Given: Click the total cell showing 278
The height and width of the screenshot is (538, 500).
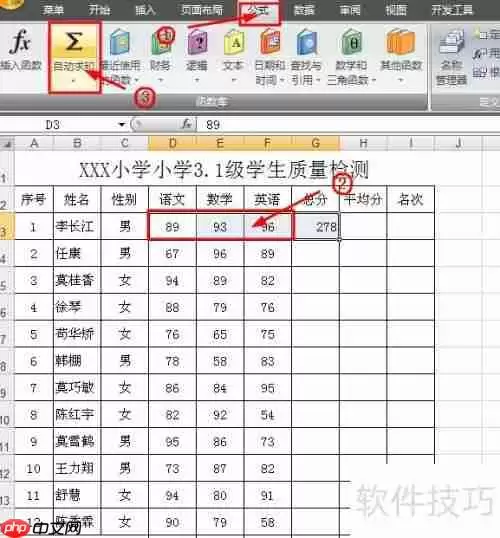Looking at the screenshot, I should pyautogui.click(x=316, y=226).
